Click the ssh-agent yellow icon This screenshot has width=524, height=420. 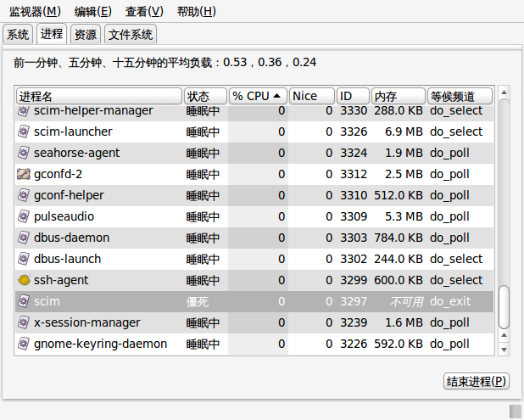24,280
